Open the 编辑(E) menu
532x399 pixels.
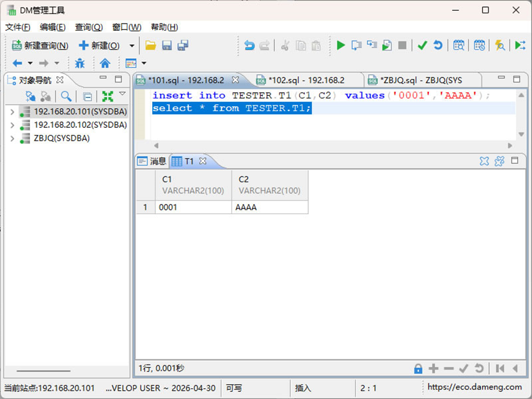tap(52, 27)
